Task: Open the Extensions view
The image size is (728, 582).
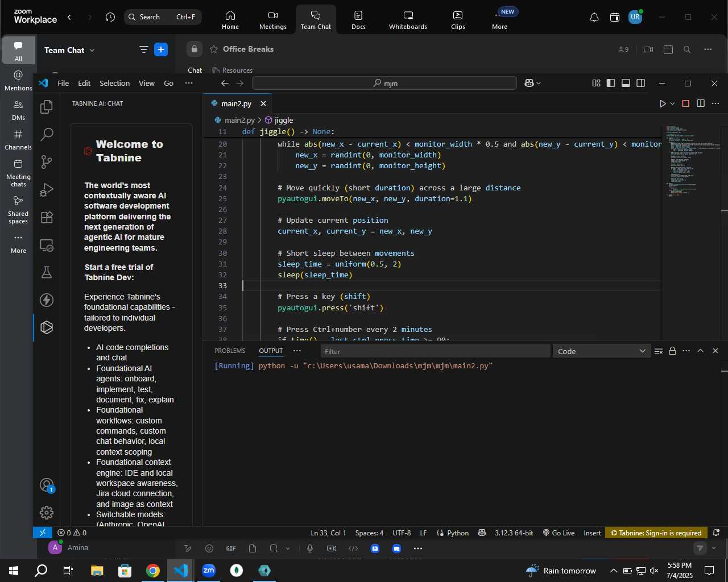Action: 47,217
